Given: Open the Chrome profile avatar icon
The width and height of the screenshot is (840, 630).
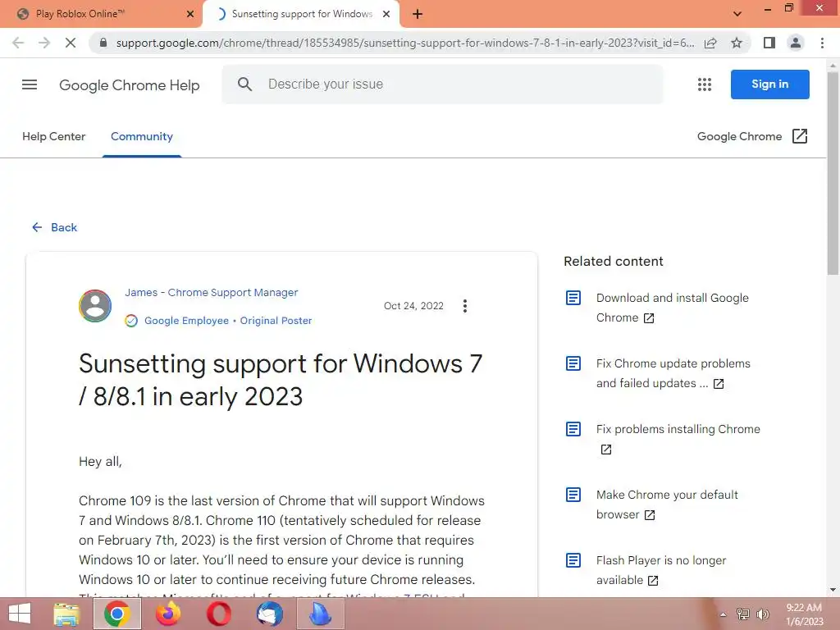Looking at the screenshot, I should 796,43.
